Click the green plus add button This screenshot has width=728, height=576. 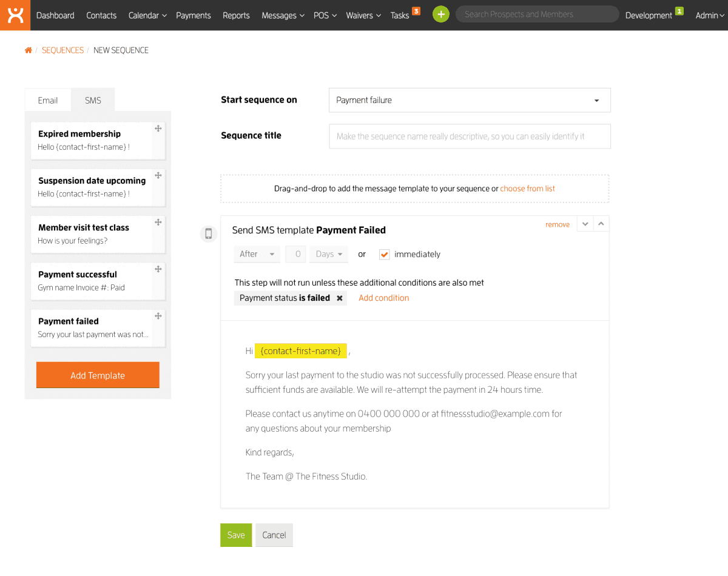pyautogui.click(x=441, y=15)
